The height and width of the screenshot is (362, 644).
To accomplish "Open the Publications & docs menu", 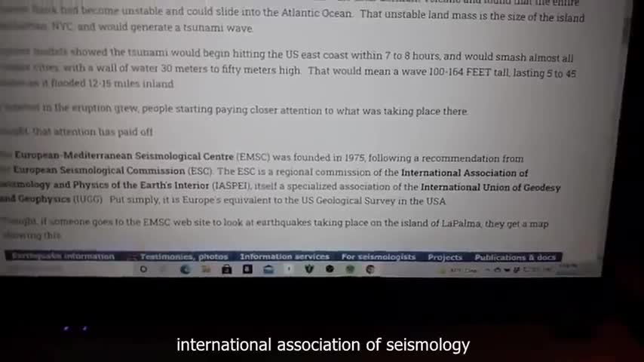I will (x=515, y=258).
